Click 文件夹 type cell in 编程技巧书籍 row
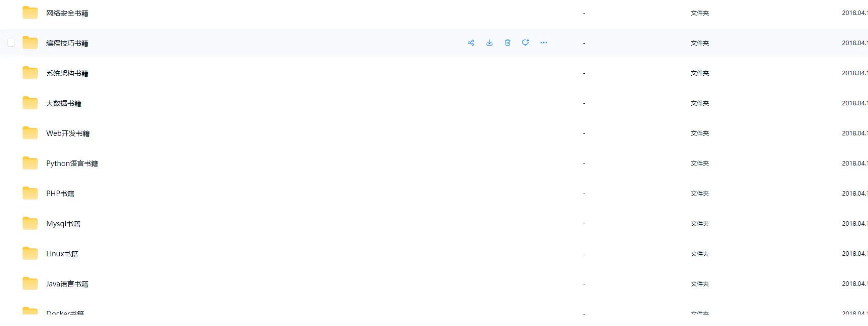868x326 pixels. click(x=700, y=43)
